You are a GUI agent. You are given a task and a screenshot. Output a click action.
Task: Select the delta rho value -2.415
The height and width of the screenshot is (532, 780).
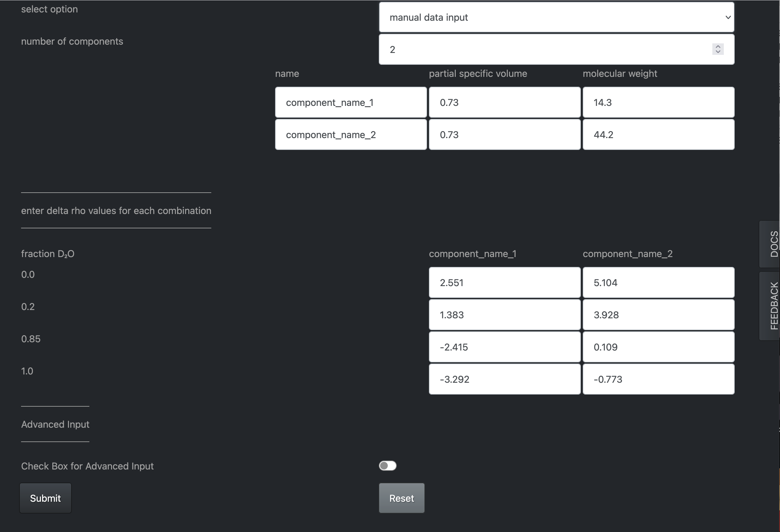tap(505, 347)
